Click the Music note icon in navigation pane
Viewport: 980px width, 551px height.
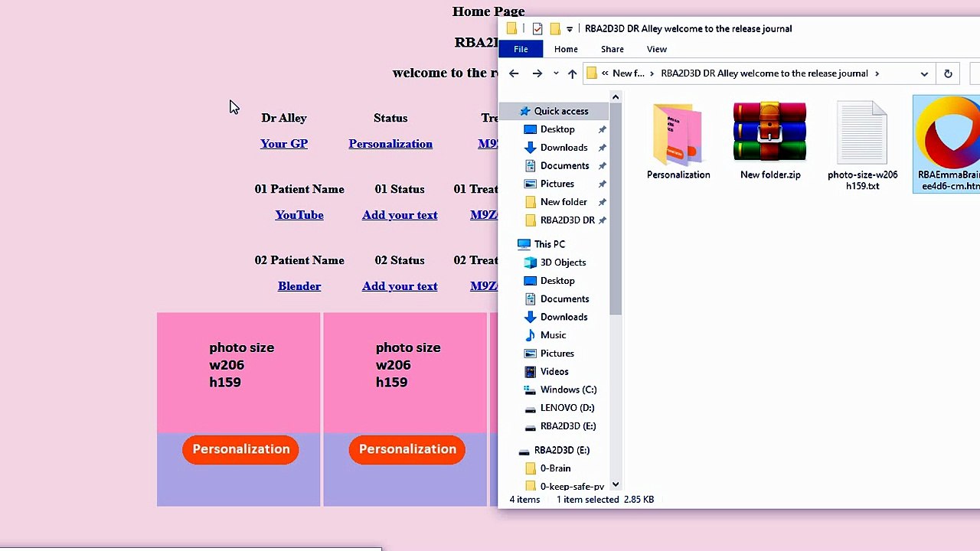click(x=530, y=335)
